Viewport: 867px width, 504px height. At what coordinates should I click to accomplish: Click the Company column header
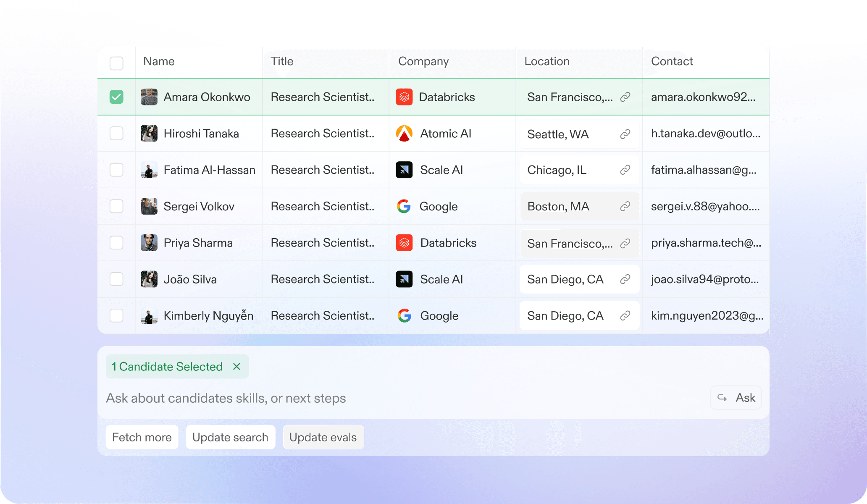(423, 61)
